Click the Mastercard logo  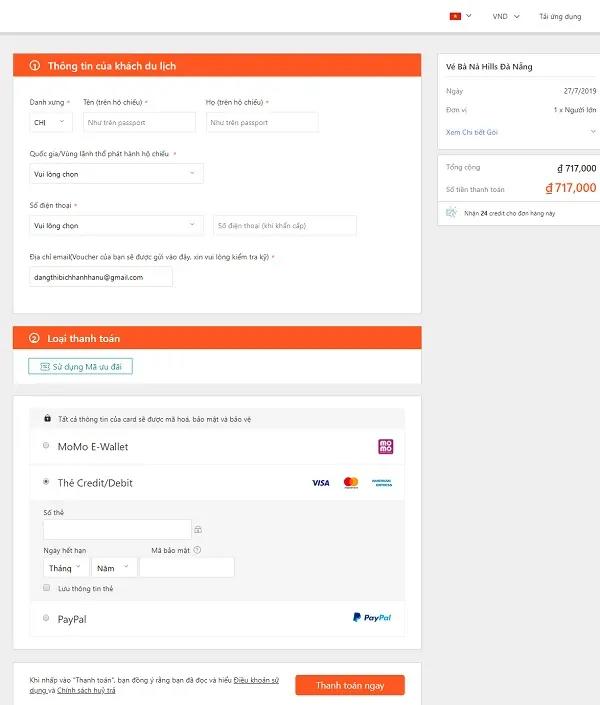pos(351,483)
